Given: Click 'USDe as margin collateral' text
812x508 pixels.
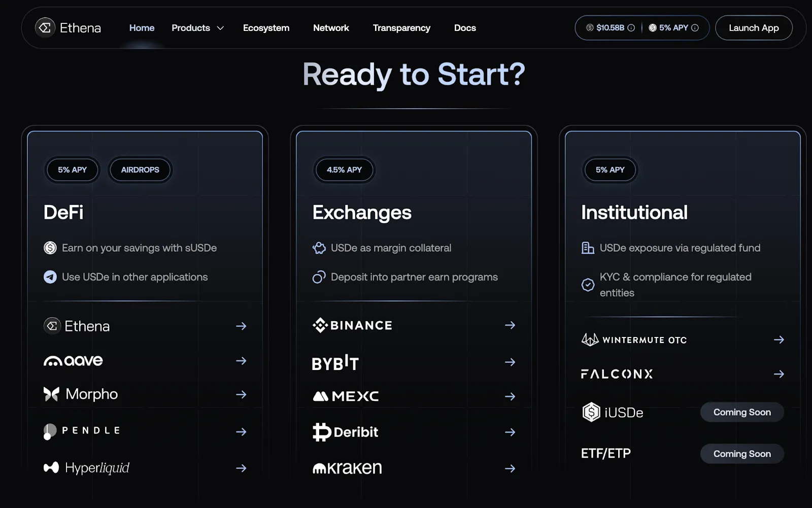Looking at the screenshot, I should pos(391,248).
